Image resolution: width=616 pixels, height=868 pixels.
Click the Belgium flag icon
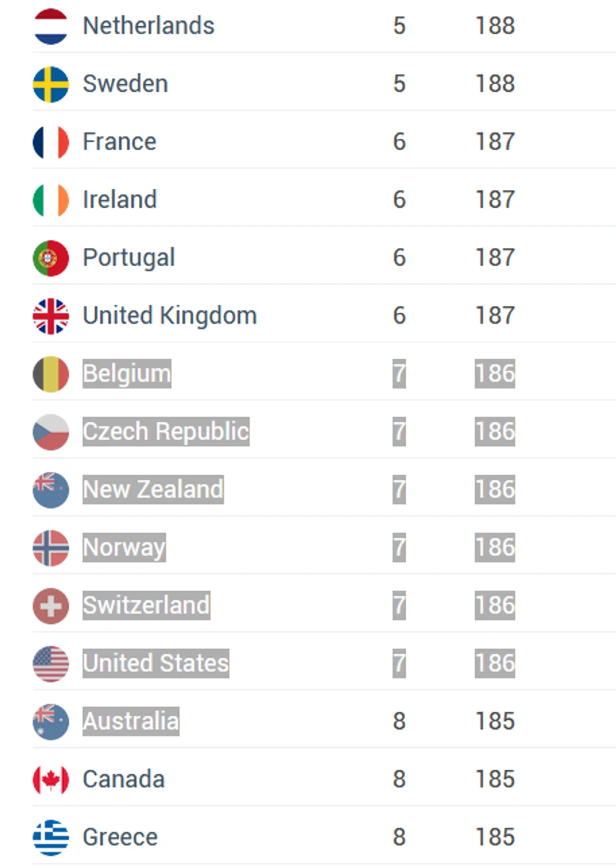50,374
